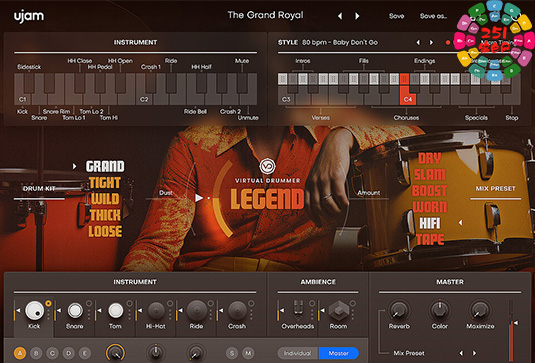
Task: Click the Amount slider line
Action: point(368,198)
